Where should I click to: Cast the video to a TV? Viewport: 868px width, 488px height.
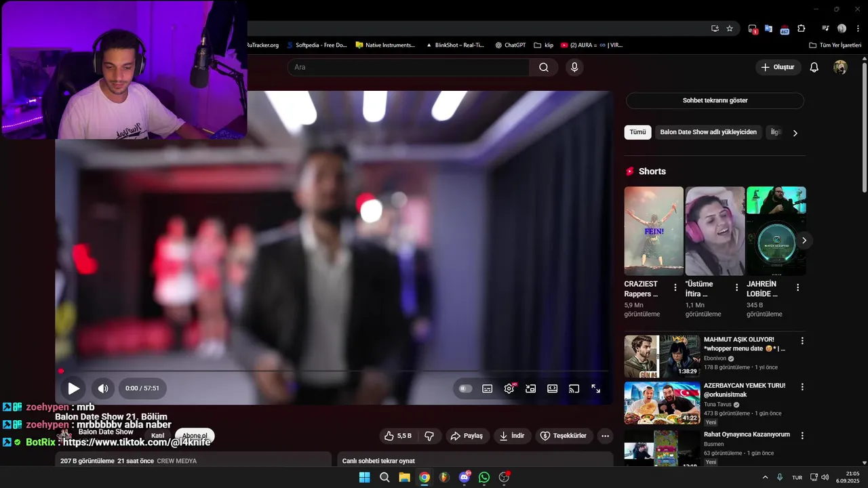click(x=574, y=388)
